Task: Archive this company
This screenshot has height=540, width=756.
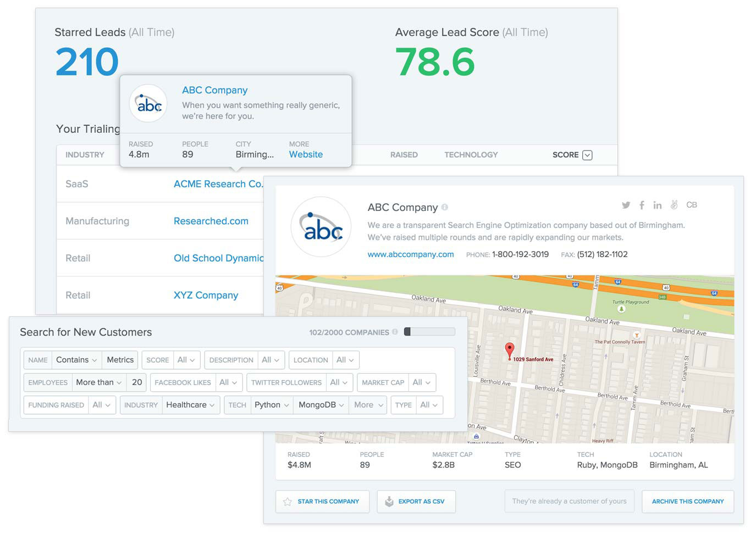Action: 687,502
